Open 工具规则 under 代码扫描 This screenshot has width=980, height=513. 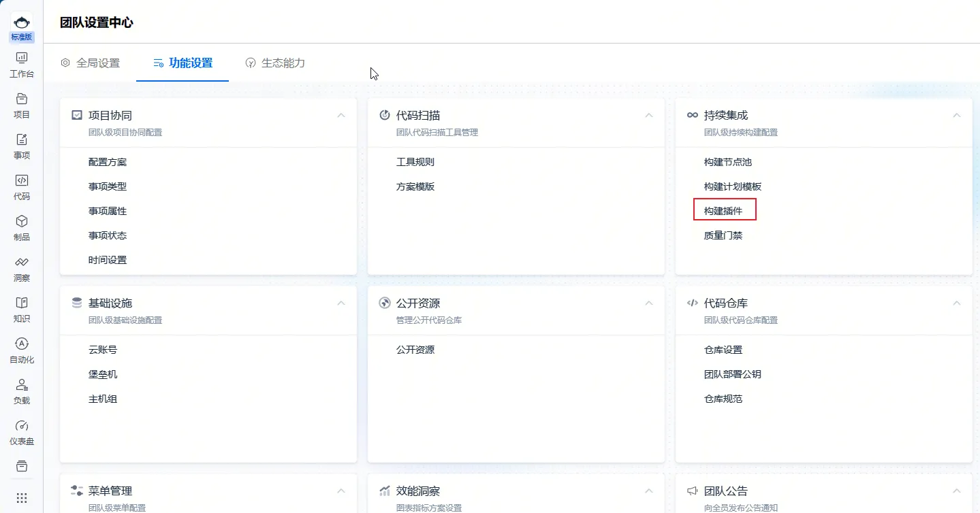[415, 162]
